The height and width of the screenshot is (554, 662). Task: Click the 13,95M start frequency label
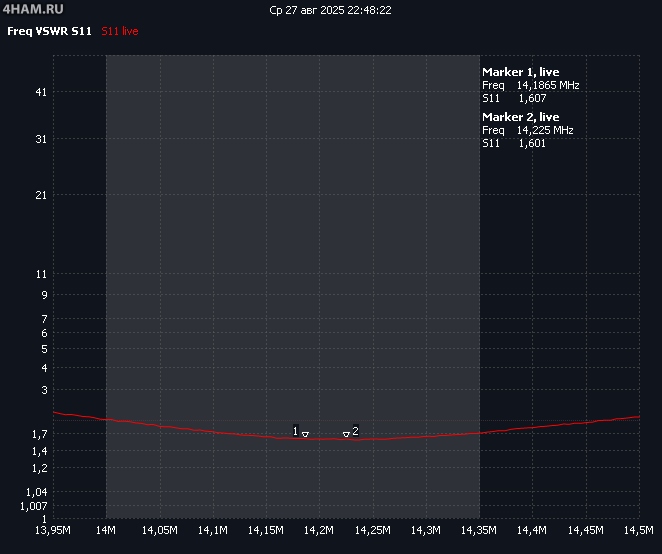point(52,529)
